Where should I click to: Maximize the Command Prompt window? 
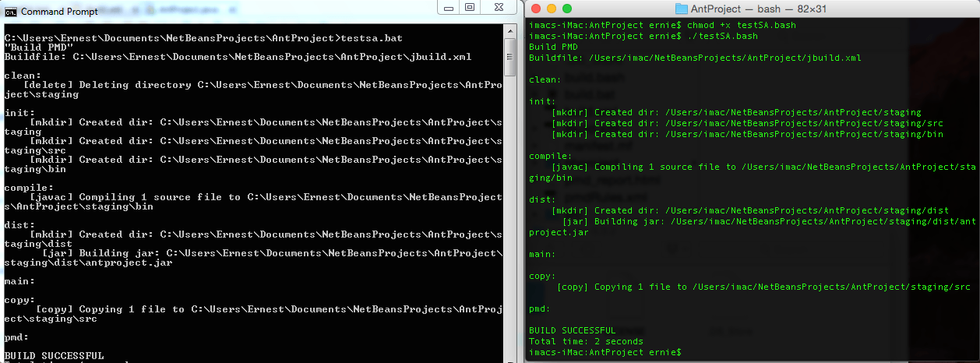(x=470, y=8)
